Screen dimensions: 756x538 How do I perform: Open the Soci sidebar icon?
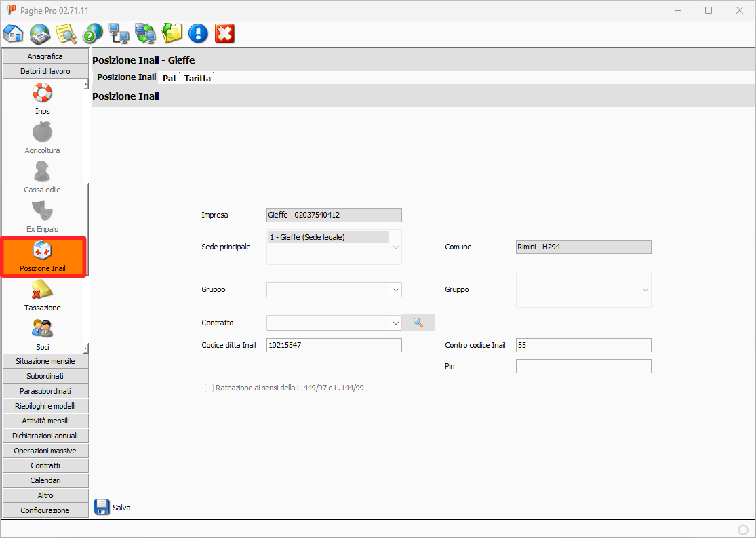coord(43,334)
